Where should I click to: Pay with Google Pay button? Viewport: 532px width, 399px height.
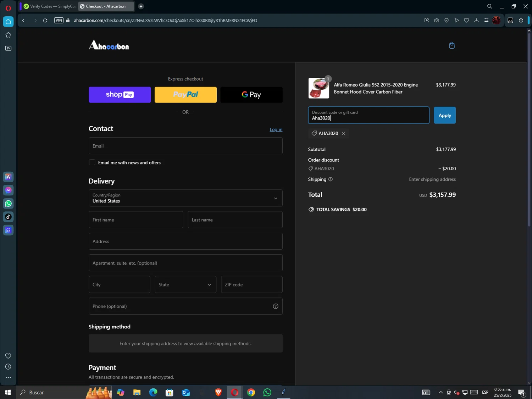pyautogui.click(x=251, y=95)
